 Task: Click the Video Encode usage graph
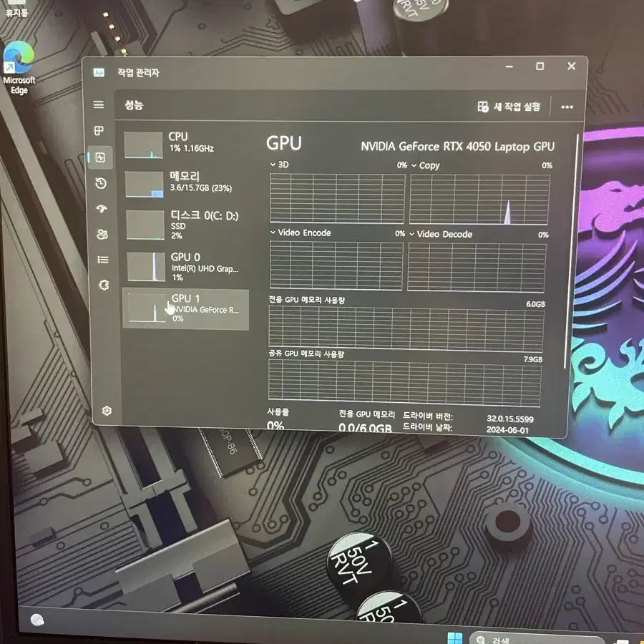[336, 265]
